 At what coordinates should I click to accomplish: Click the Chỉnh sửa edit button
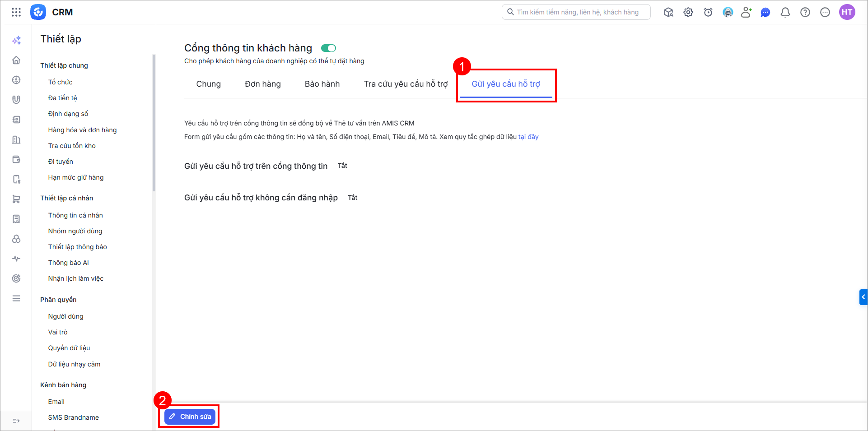(190, 417)
